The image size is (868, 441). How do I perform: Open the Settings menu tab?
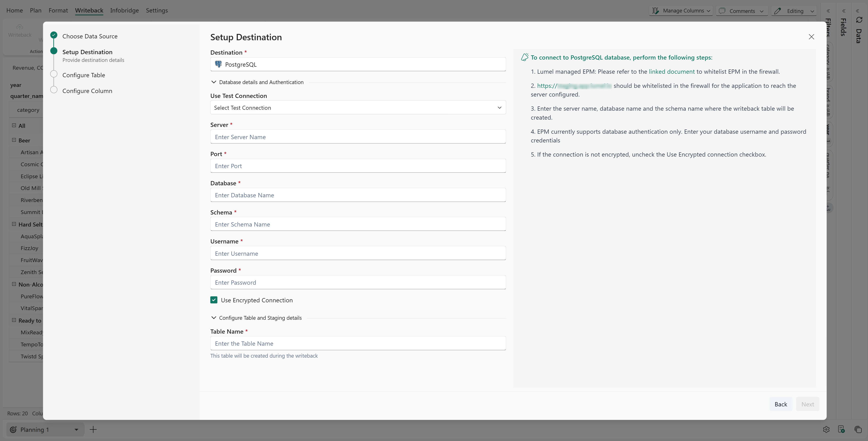click(x=157, y=10)
